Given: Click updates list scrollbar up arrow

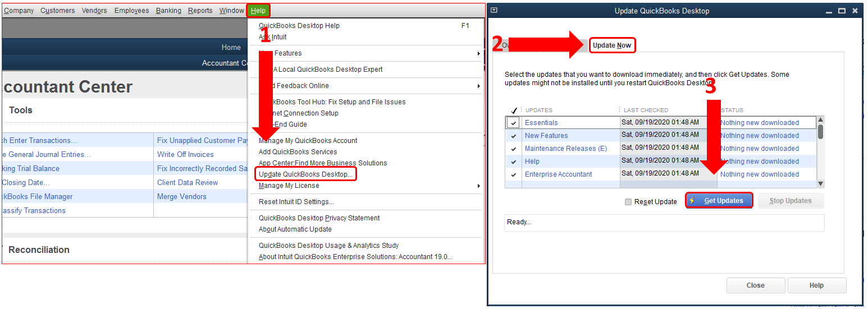Looking at the screenshot, I should (x=820, y=119).
